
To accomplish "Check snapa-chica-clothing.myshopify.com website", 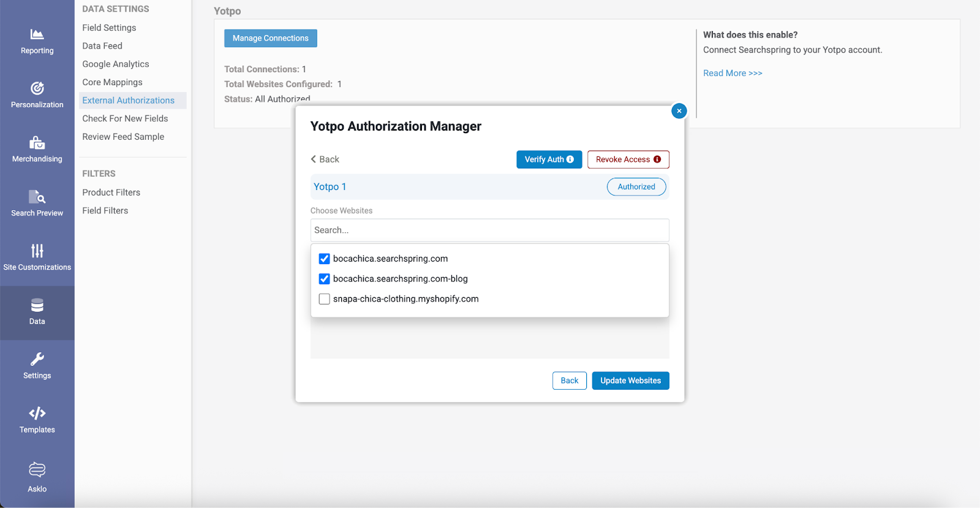I will tap(325, 299).
